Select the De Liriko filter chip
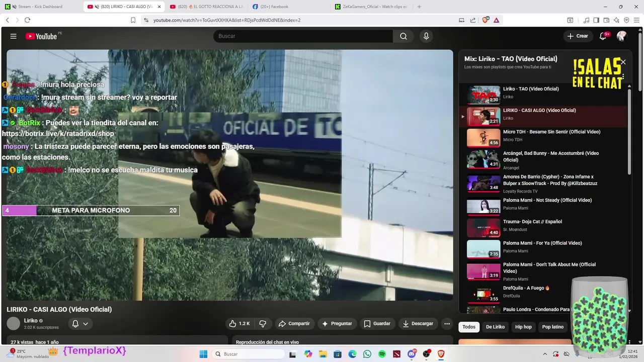This screenshot has width=644, height=362. [x=495, y=327]
